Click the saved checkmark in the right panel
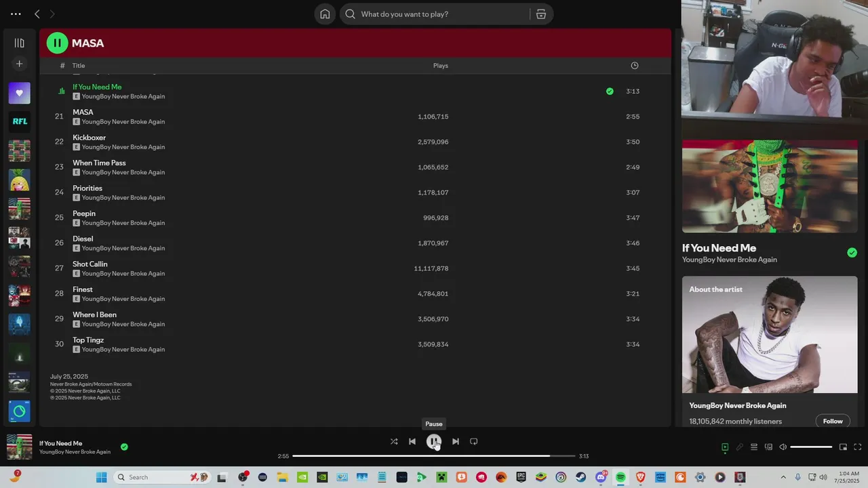This screenshot has width=868, height=488. pos(852,253)
